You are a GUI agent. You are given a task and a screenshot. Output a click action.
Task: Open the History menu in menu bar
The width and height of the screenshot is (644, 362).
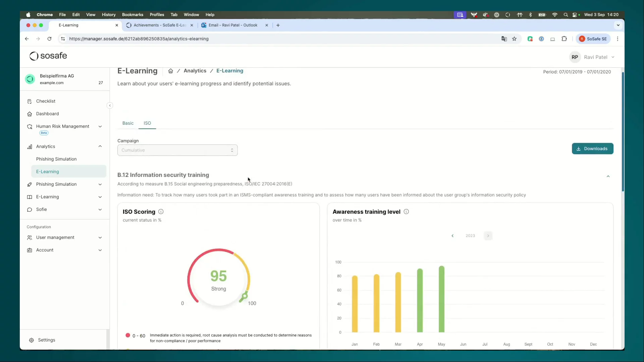109,15
